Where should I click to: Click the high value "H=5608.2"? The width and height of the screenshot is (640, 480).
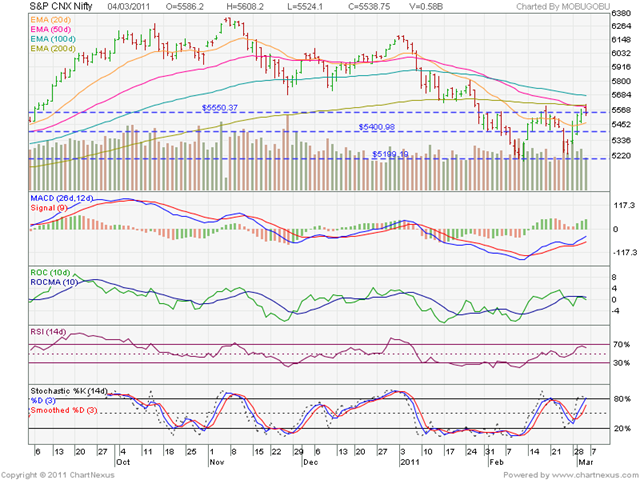[244, 7]
